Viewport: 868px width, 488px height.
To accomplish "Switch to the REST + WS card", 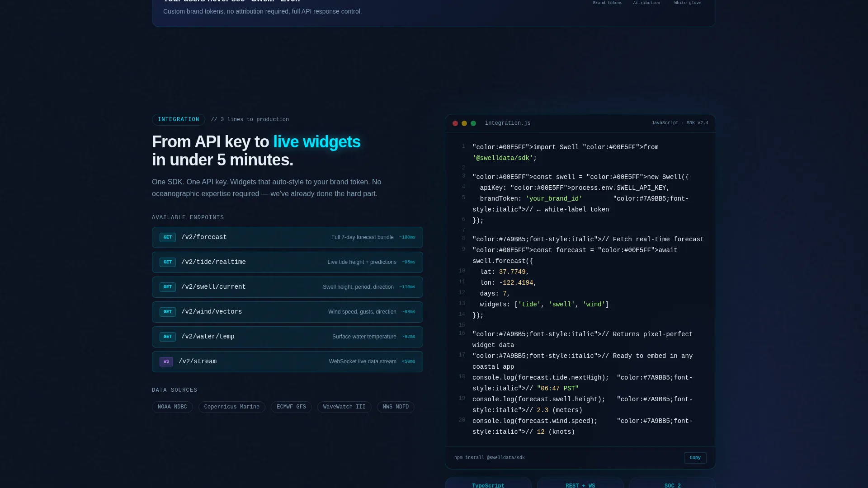I will pyautogui.click(x=580, y=483).
